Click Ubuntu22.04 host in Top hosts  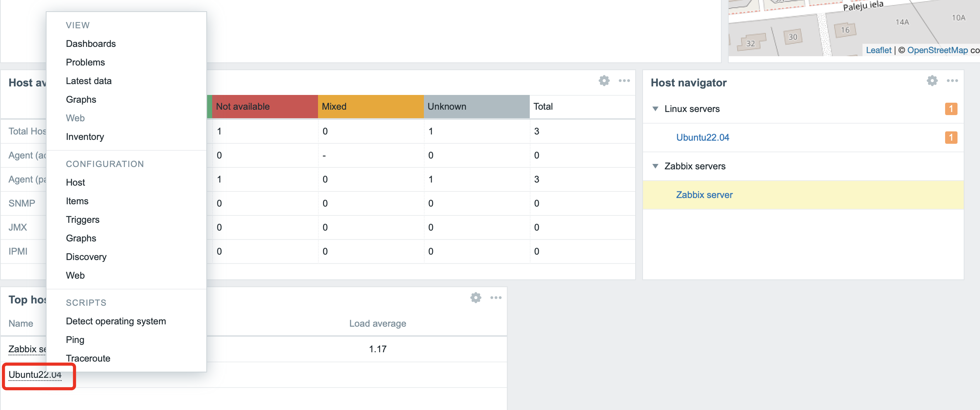(x=35, y=375)
